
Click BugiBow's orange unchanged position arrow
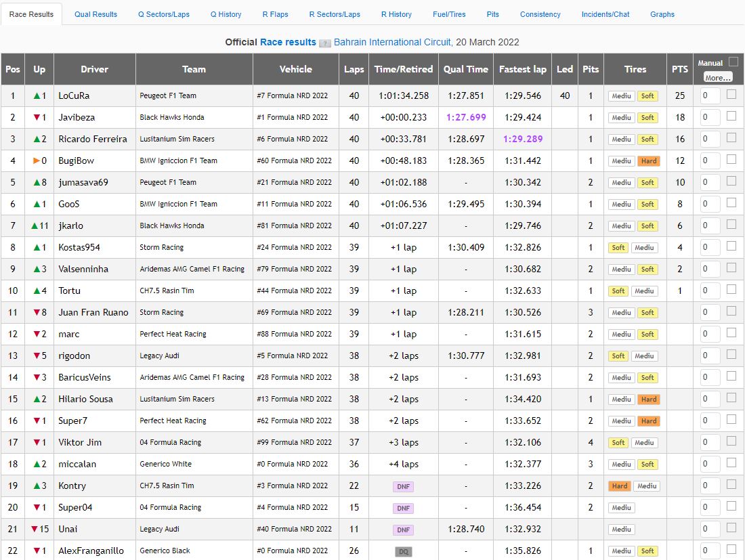37,160
